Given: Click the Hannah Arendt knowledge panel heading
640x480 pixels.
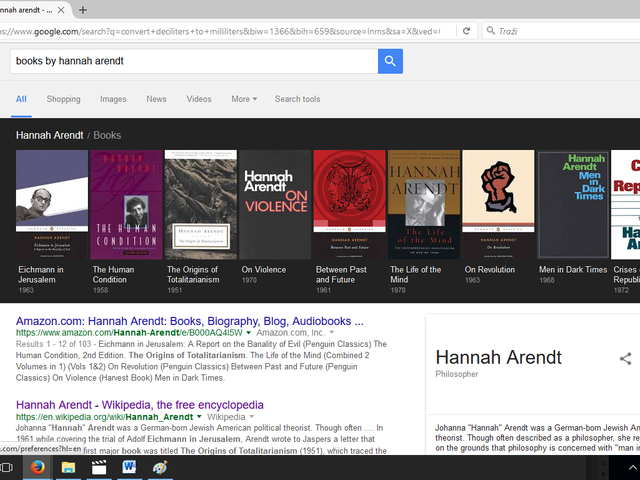Looking at the screenshot, I should pos(498,357).
